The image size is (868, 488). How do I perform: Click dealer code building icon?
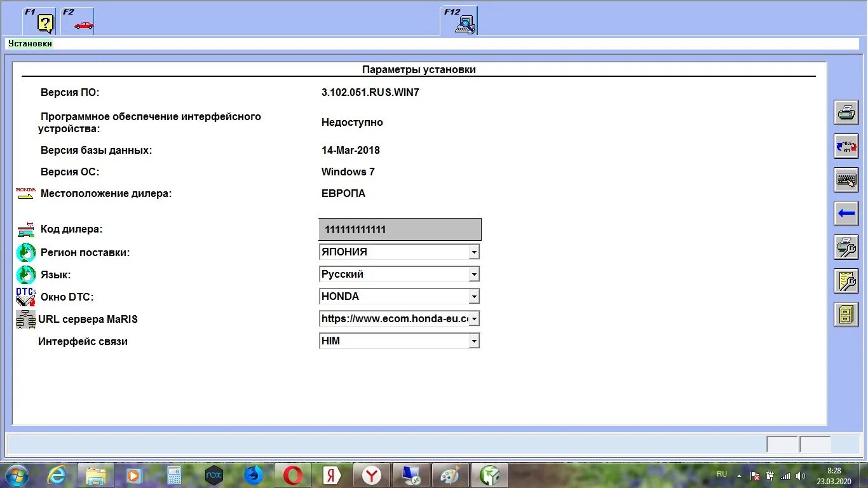(26, 229)
